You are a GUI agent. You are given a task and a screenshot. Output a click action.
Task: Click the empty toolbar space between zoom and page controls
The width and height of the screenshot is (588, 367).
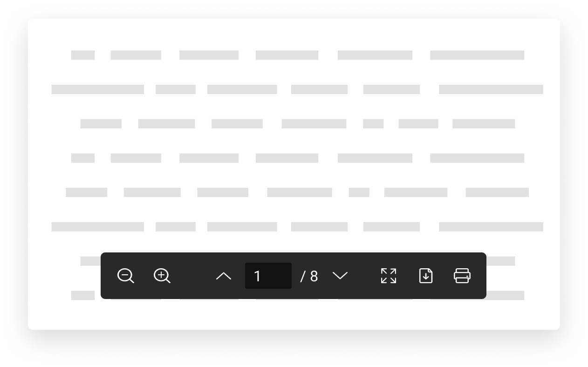pos(193,276)
